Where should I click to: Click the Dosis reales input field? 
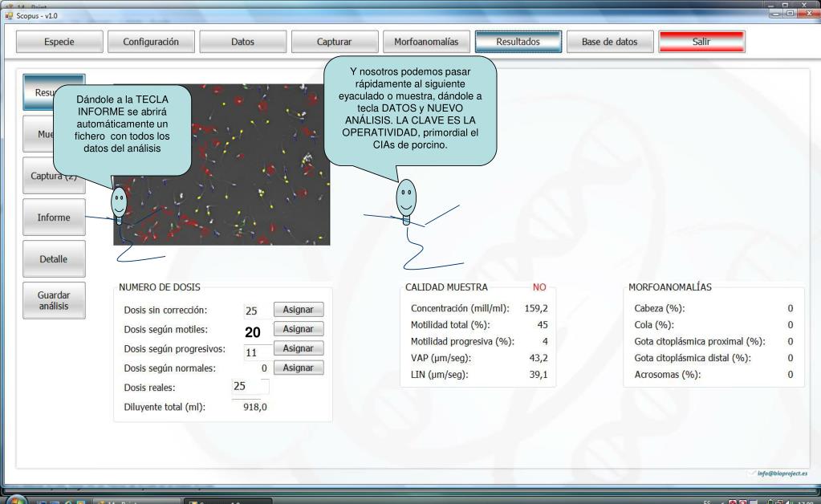pyautogui.click(x=250, y=386)
